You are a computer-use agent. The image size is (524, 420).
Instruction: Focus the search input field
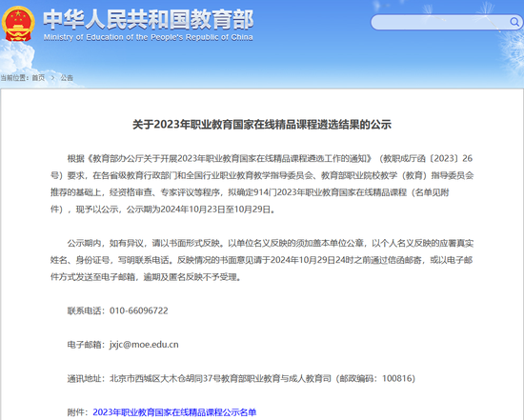pos(440,22)
